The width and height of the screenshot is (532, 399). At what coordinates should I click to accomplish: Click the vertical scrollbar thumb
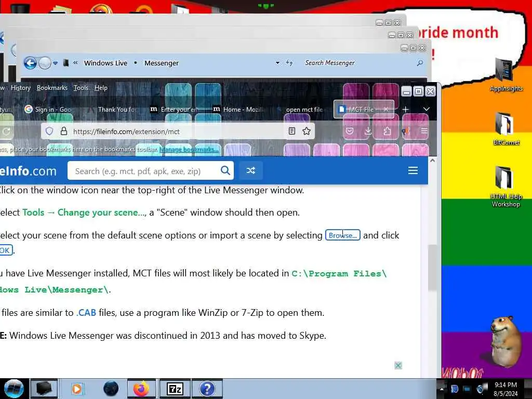click(x=432, y=268)
